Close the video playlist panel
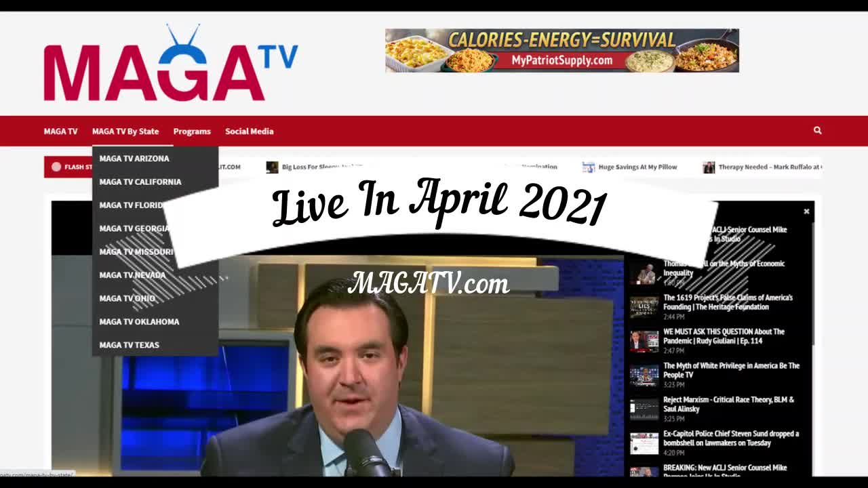Image resolution: width=868 pixels, height=488 pixels. (x=806, y=211)
